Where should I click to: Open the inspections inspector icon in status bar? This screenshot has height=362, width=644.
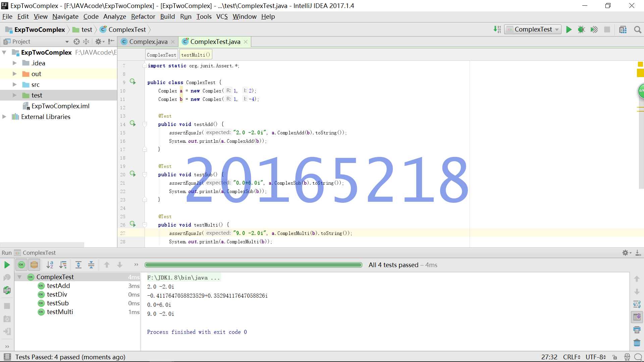[x=627, y=357]
